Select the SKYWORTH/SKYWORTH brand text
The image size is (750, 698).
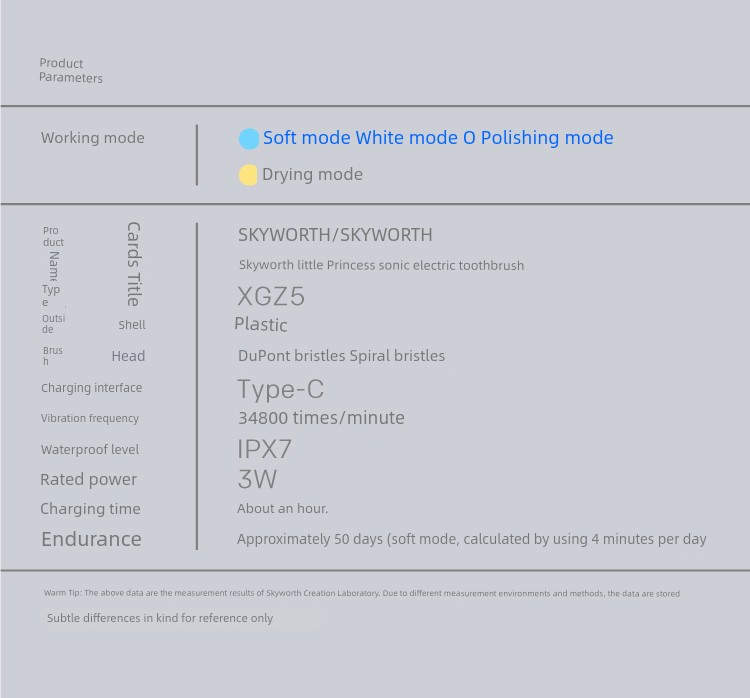coord(335,235)
